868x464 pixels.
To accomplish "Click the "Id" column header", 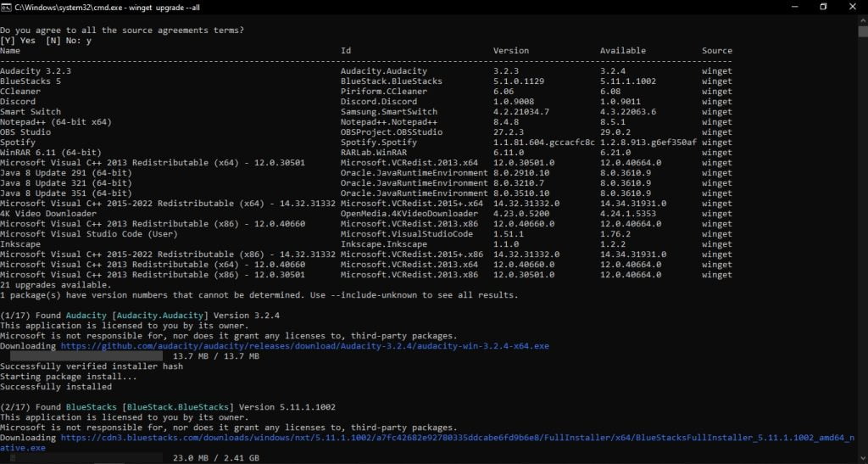I will pos(346,50).
